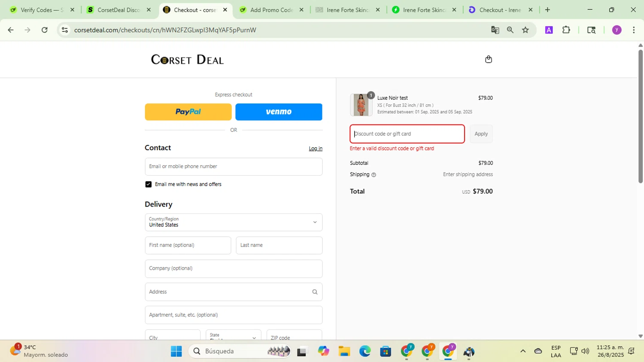The height and width of the screenshot is (362, 644).
Task: Click the shipping info help icon
Action: click(374, 175)
